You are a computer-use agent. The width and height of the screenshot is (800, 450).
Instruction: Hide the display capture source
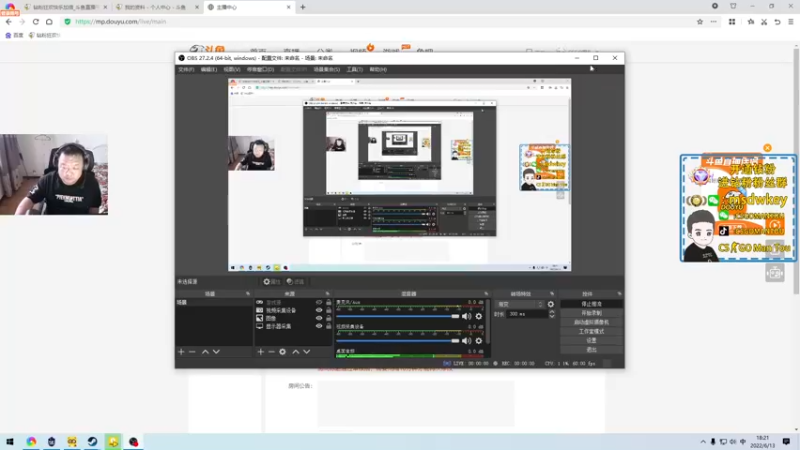click(319, 326)
